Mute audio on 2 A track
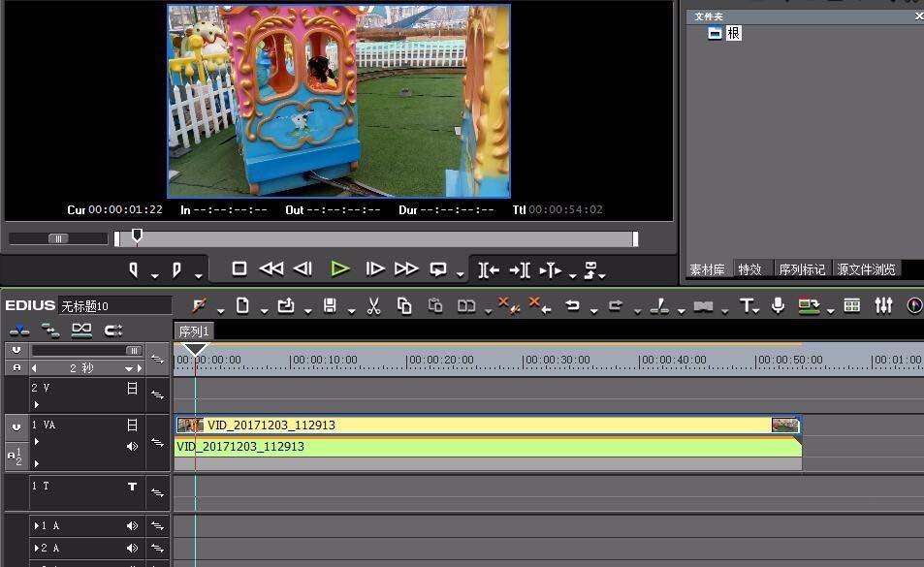The height and width of the screenshot is (567, 924). tap(132, 549)
